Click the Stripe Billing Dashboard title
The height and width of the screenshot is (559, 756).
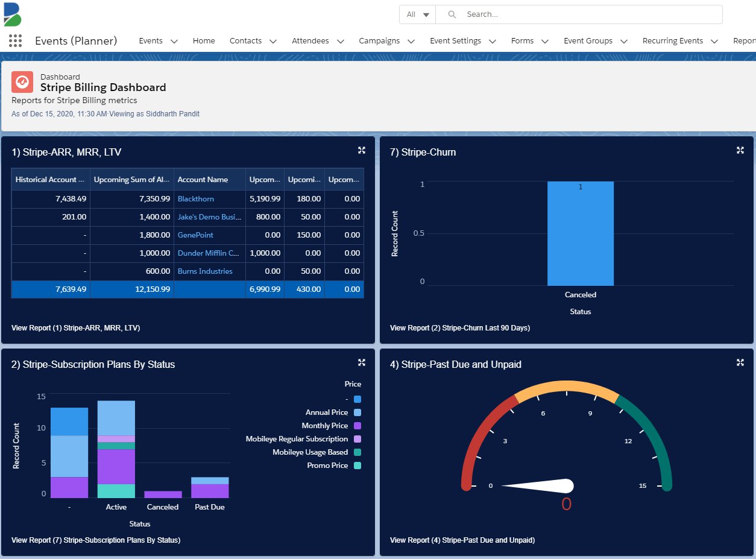(x=103, y=87)
